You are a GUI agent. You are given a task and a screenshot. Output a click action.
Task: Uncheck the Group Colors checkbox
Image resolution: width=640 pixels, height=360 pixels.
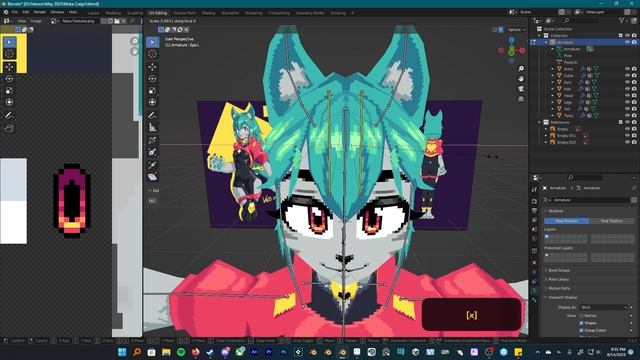[581, 330]
